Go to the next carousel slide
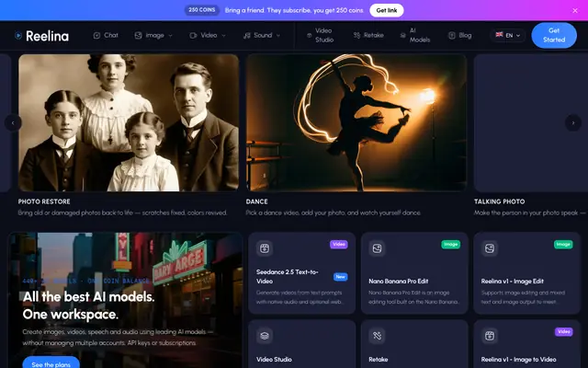Screen dimensions: 588x368 (573, 122)
